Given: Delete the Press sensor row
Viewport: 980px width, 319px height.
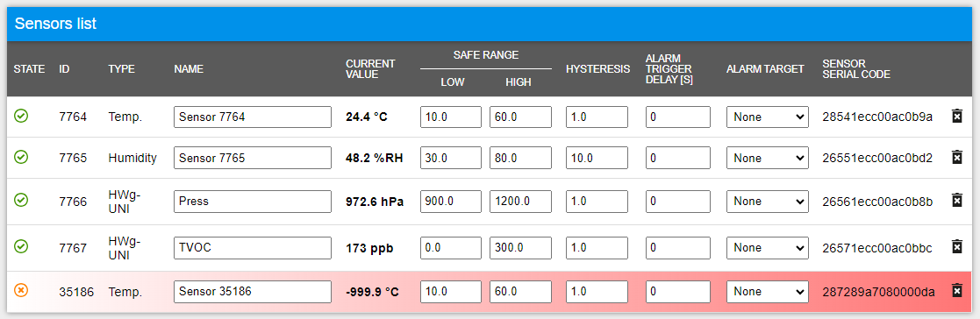Looking at the screenshot, I should 956,201.
